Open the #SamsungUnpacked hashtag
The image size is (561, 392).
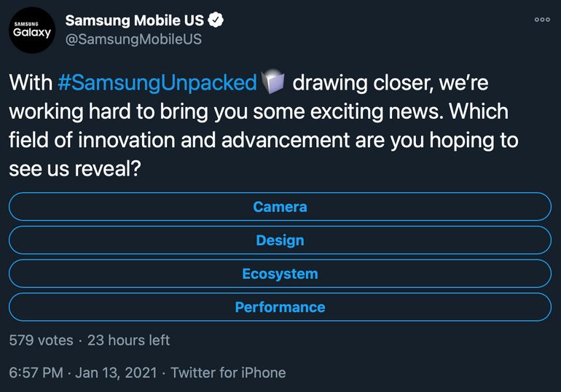point(157,82)
